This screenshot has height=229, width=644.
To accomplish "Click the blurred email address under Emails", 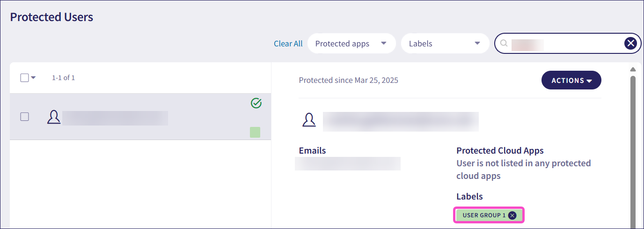I will click(x=348, y=163).
